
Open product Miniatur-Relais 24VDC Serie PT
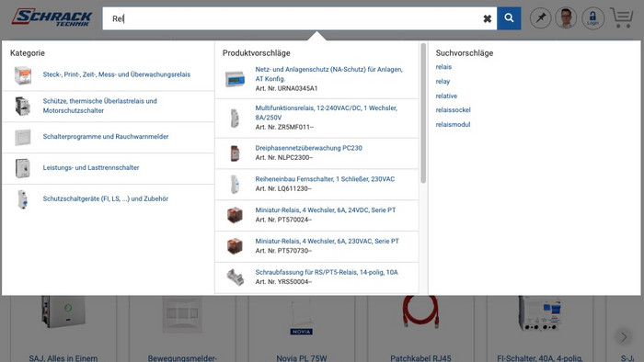(326, 210)
